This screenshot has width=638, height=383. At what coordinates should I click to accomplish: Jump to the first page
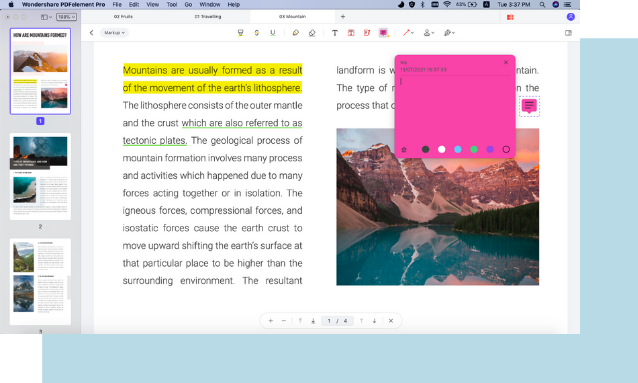300,321
